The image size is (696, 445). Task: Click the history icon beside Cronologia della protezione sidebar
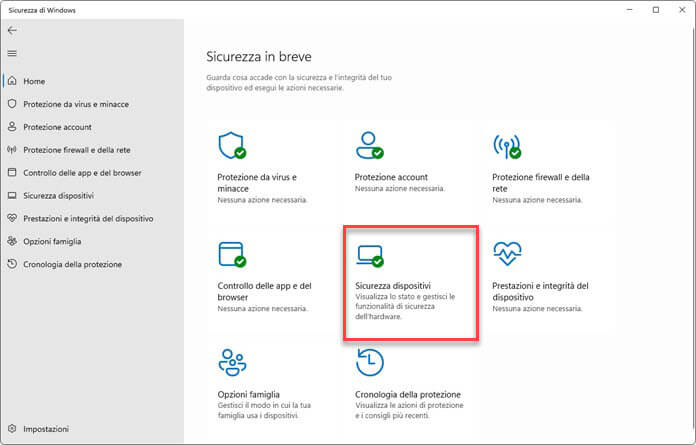(x=12, y=264)
